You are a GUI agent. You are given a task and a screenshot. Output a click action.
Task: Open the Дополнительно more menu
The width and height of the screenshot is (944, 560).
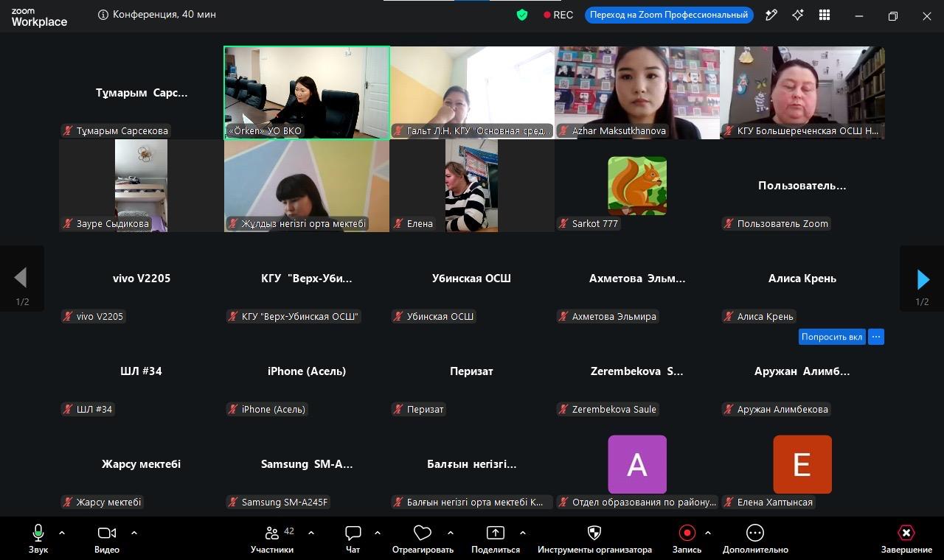point(755,539)
